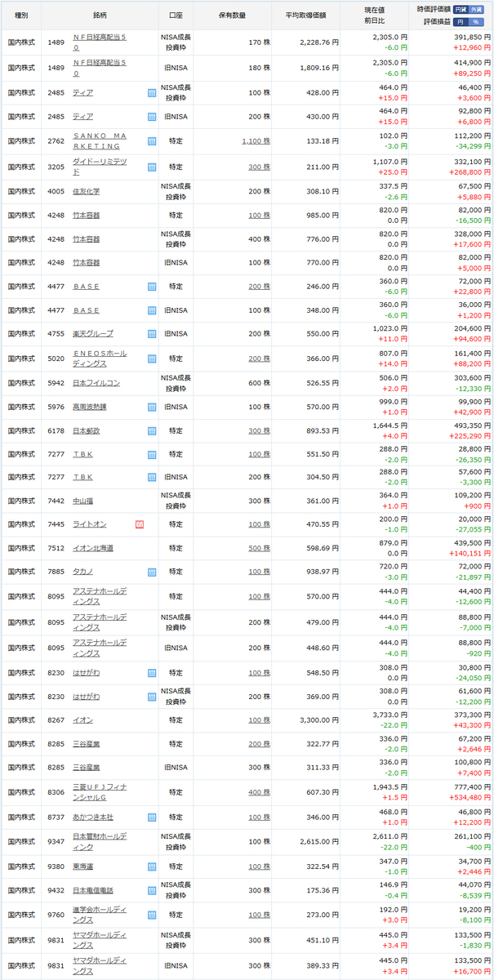Open ヤマダホールディングス link in the 旧NISA row
The image size is (494, 980).
click(100, 966)
